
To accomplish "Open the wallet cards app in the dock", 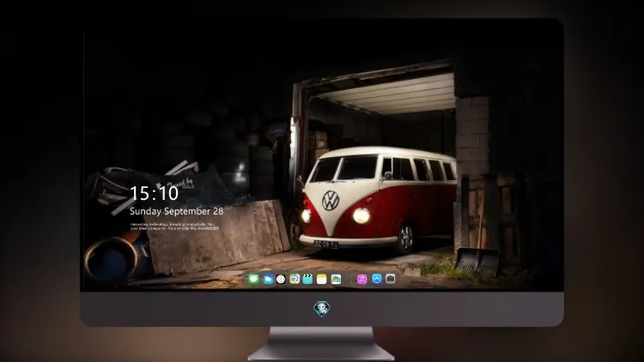I will point(336,279).
